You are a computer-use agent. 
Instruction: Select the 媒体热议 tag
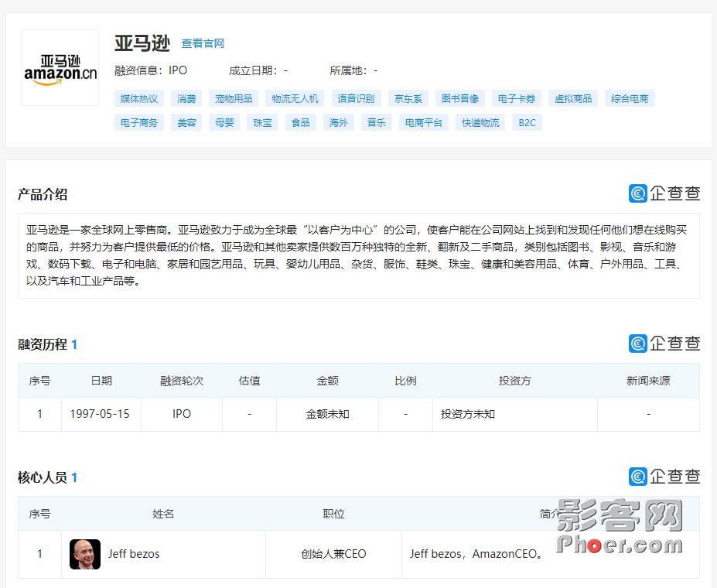coord(139,98)
